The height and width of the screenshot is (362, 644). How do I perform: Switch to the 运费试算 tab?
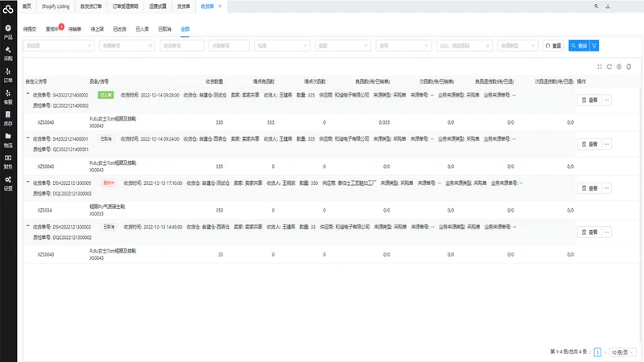[158, 6]
